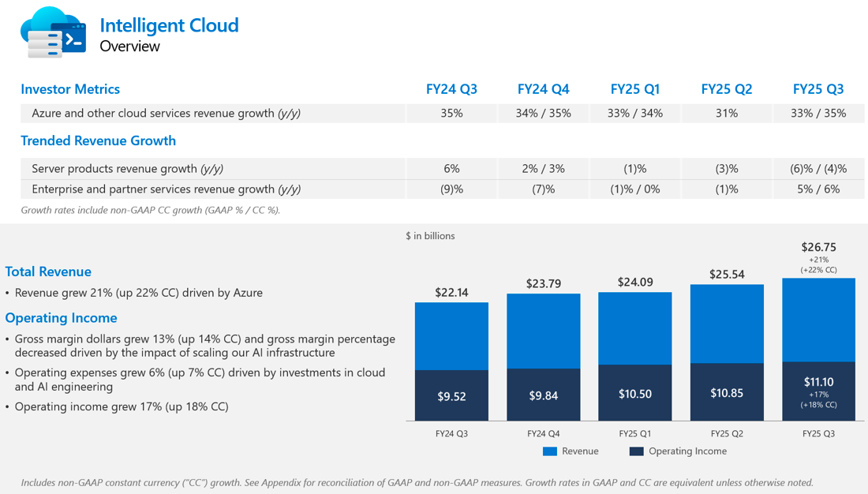
Task: Click the $24.09 revenue bar label
Action: (635, 283)
